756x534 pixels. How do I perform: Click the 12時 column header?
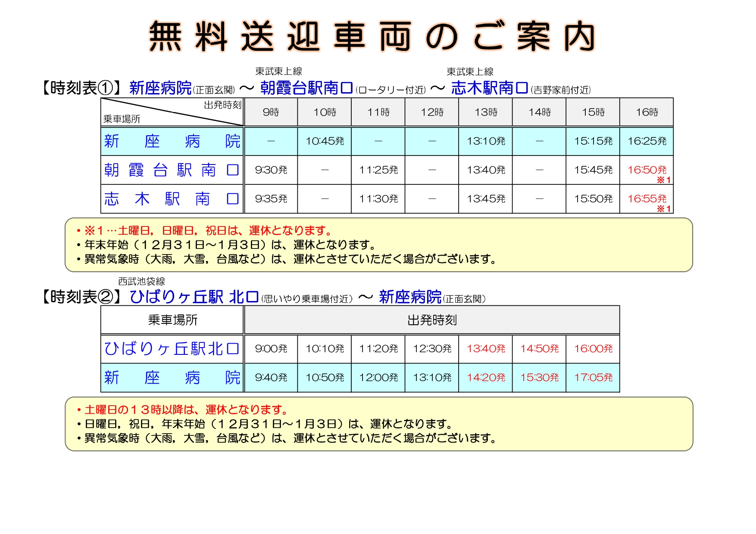[432, 112]
